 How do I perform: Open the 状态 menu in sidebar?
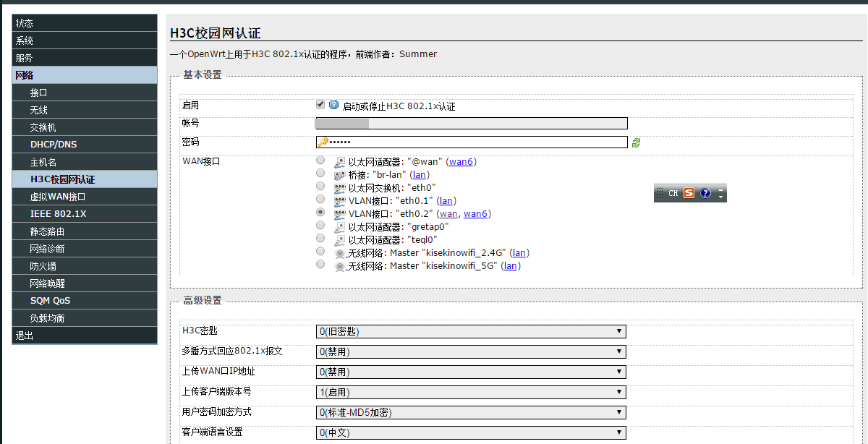[x=85, y=23]
